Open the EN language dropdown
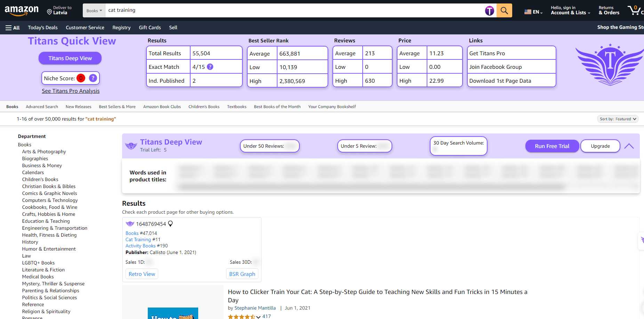Image resolution: width=644 pixels, height=319 pixels. (x=533, y=12)
